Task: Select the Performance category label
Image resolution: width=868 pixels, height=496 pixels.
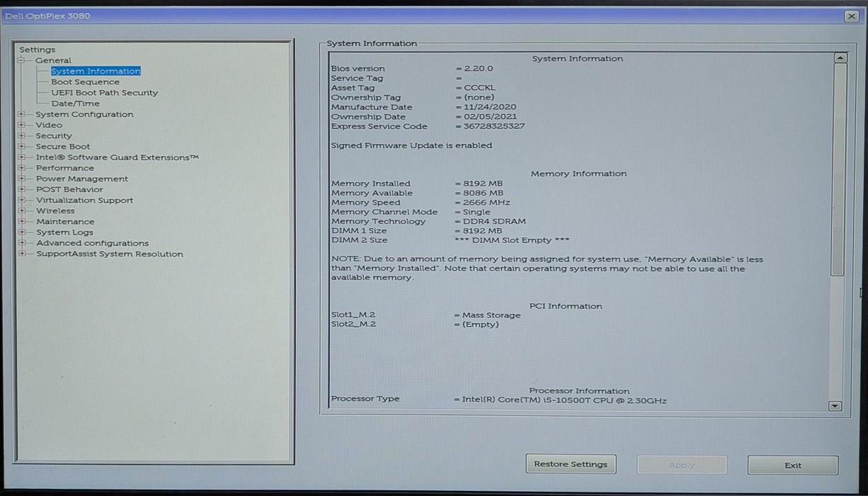Action: (65, 168)
